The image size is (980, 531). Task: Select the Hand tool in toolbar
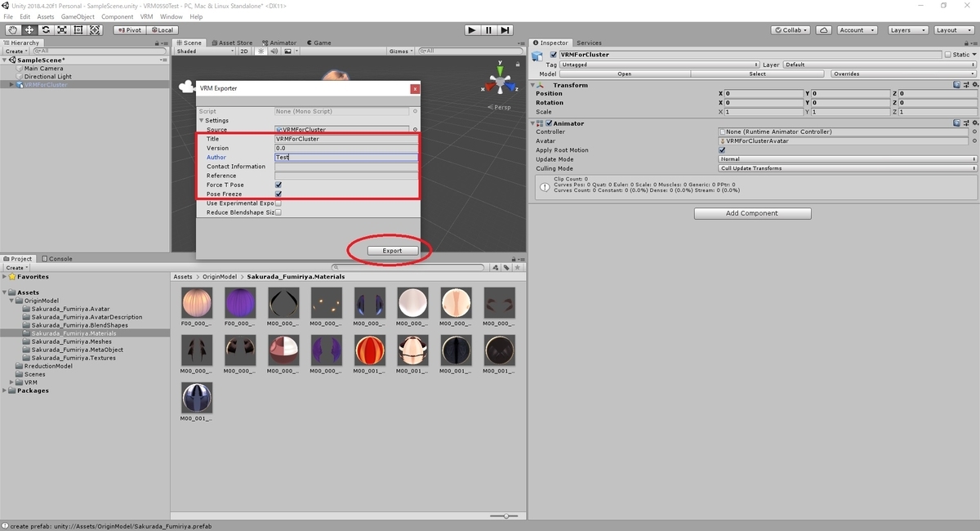tap(12, 30)
